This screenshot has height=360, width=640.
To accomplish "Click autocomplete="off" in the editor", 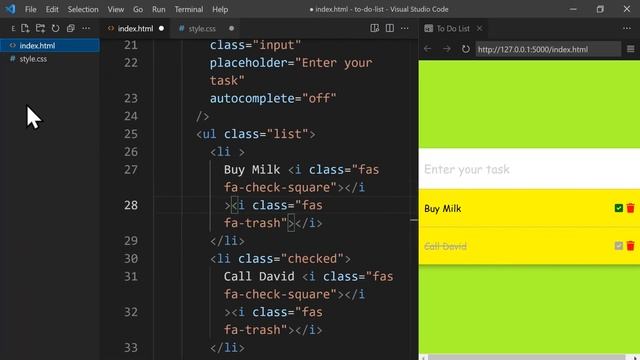I will (x=273, y=98).
